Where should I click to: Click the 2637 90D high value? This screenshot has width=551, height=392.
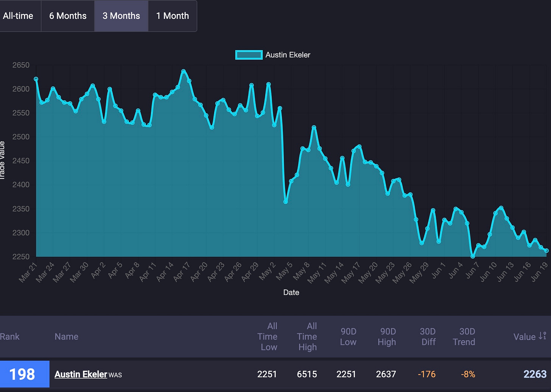(386, 374)
